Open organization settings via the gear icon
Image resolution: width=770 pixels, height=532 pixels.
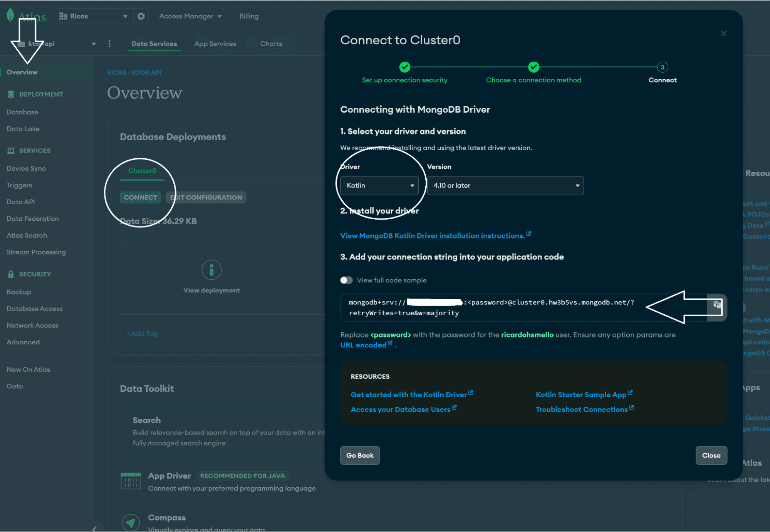point(141,16)
